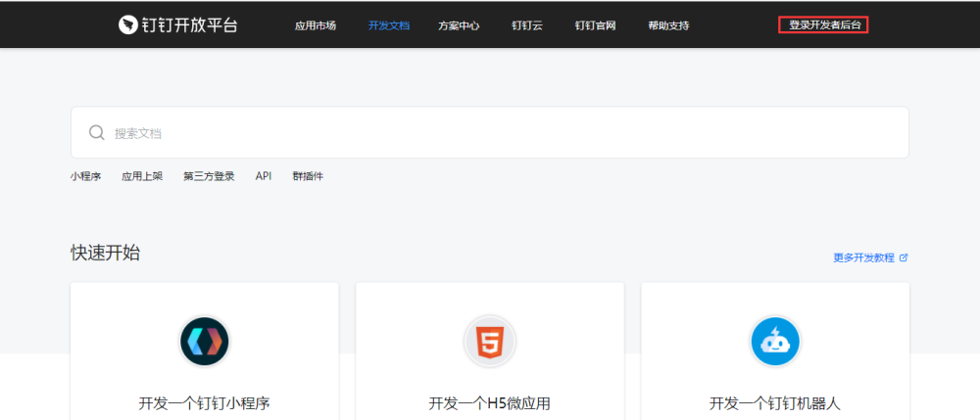Open 方案中心 in top navigation
This screenshot has width=980, height=420.
(x=459, y=25)
